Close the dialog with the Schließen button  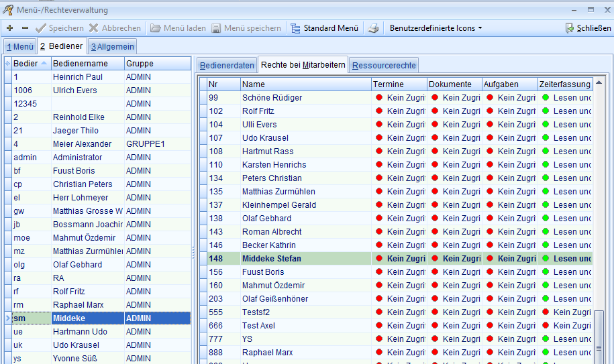pyautogui.click(x=589, y=28)
